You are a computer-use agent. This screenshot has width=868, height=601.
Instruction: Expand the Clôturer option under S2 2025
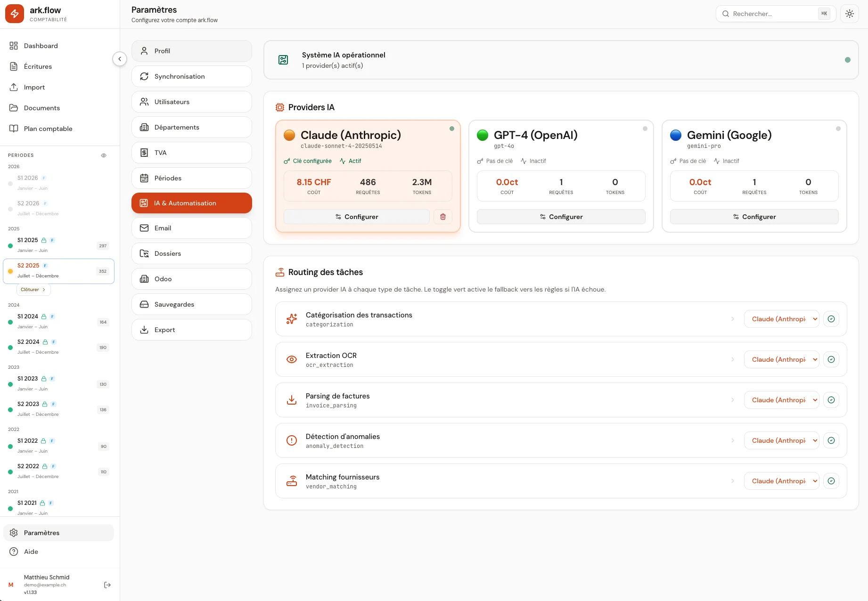click(x=33, y=290)
